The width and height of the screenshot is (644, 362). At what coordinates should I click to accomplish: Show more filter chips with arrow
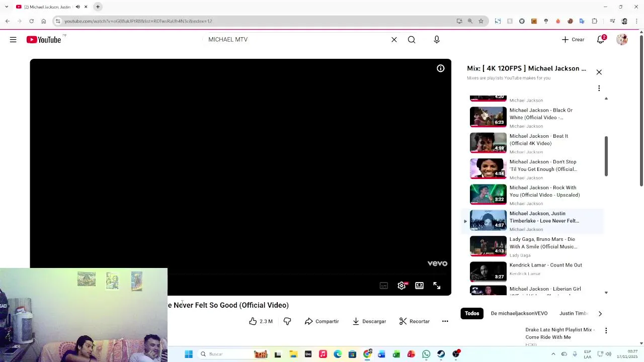click(x=600, y=314)
